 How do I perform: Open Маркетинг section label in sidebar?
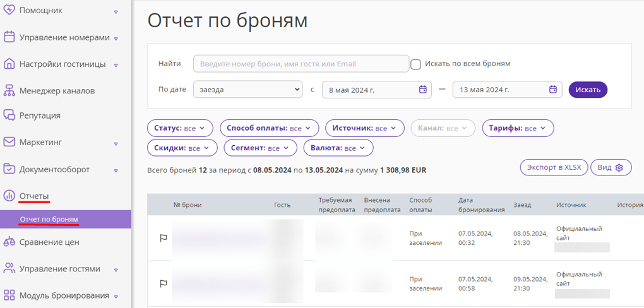click(x=40, y=142)
